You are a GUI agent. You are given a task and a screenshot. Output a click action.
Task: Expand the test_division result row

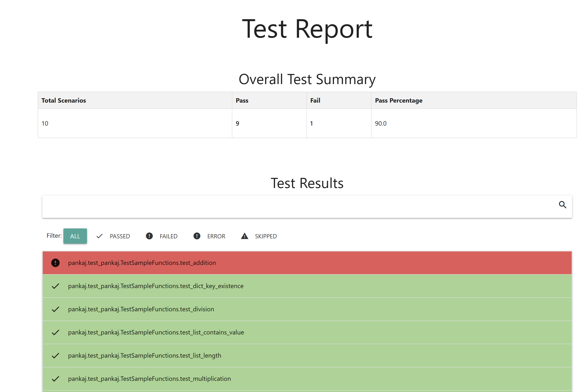[x=307, y=309]
